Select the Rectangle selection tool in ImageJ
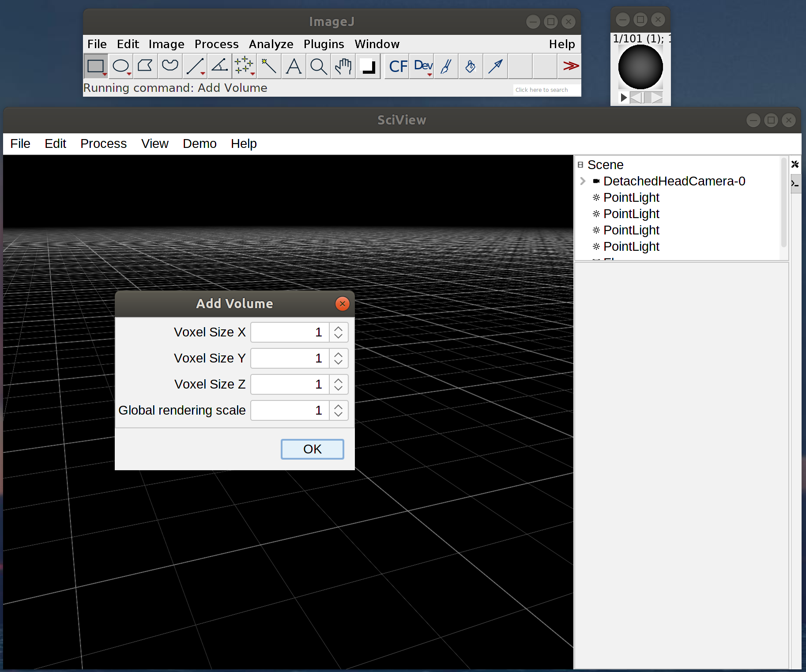The image size is (806, 672). click(96, 66)
